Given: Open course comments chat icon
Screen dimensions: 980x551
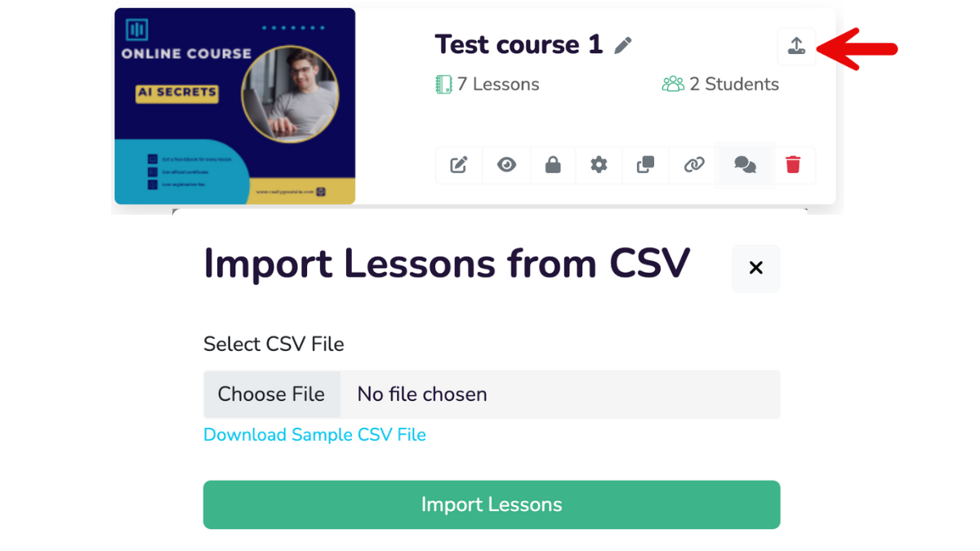Looking at the screenshot, I should (x=745, y=165).
